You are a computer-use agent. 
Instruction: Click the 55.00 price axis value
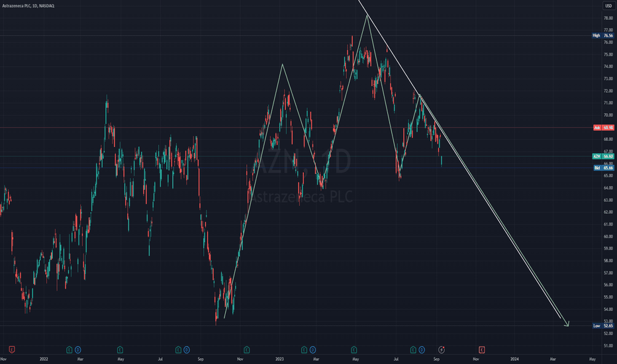(608, 297)
